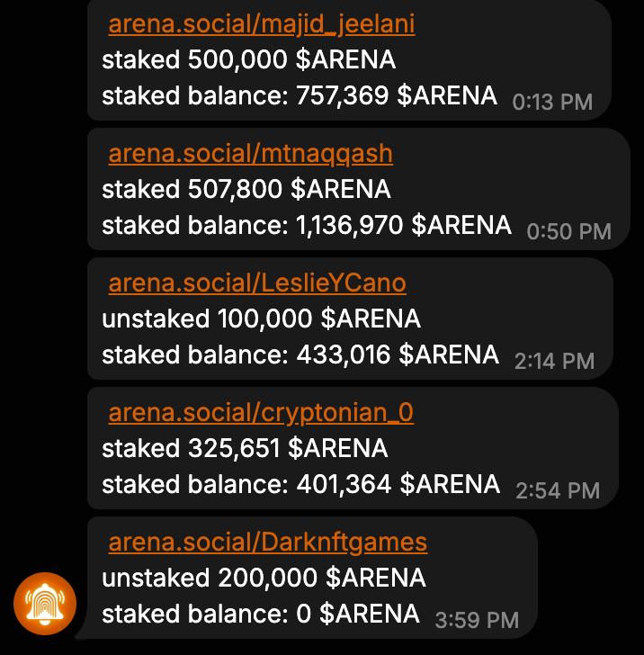
Task: Click the 0:50 PM message timestamp
Action: pos(568,231)
